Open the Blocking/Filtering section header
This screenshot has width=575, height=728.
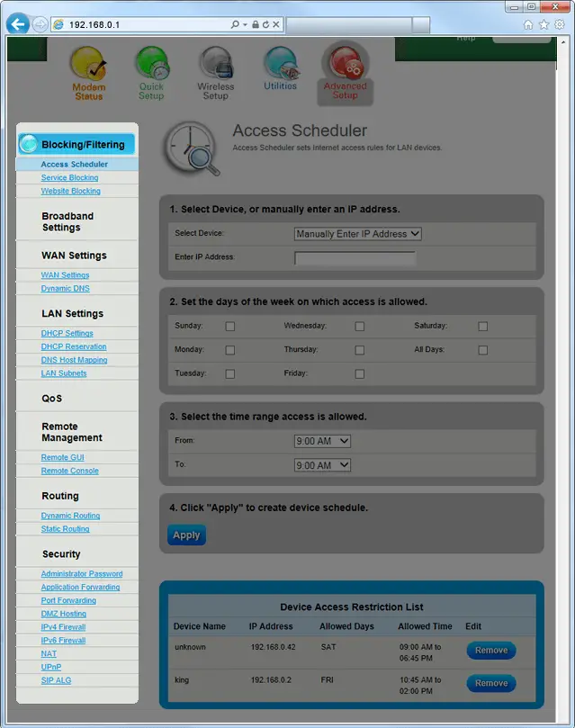tap(76, 144)
